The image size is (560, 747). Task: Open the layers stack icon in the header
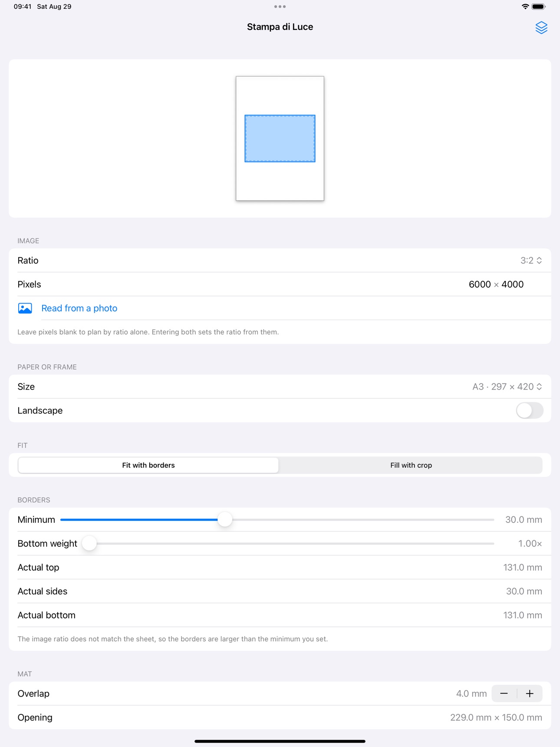click(541, 27)
